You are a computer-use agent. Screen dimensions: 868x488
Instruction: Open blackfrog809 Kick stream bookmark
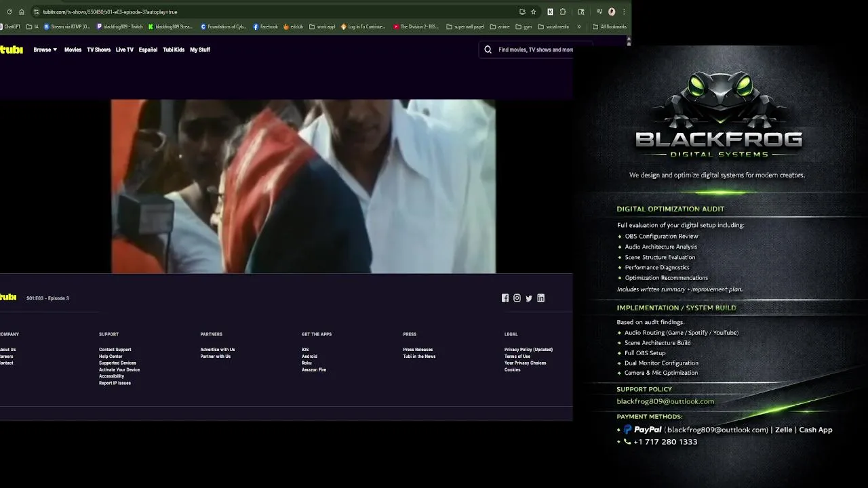(171, 27)
